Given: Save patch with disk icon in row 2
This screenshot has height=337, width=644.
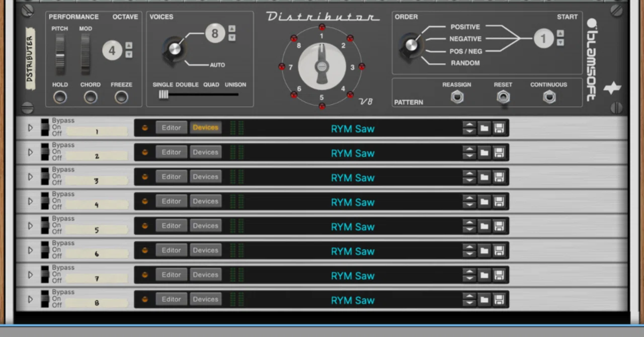Looking at the screenshot, I should tap(499, 153).
